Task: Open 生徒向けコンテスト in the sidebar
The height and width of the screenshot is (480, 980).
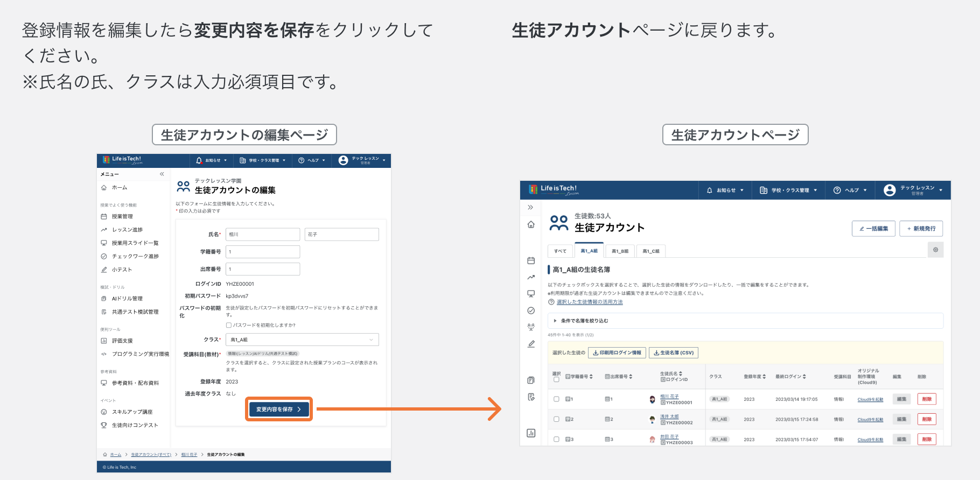Action: pos(129,425)
